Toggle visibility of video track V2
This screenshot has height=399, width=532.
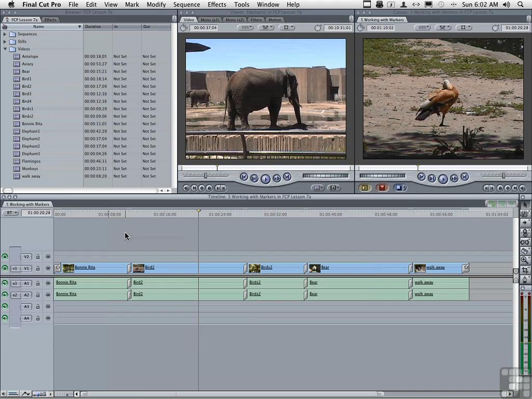coord(5,257)
